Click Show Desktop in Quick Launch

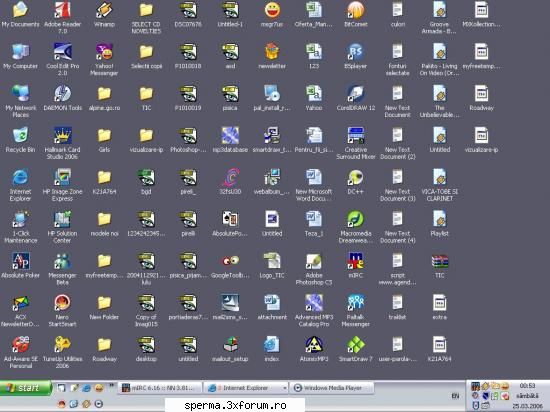click(x=62, y=388)
